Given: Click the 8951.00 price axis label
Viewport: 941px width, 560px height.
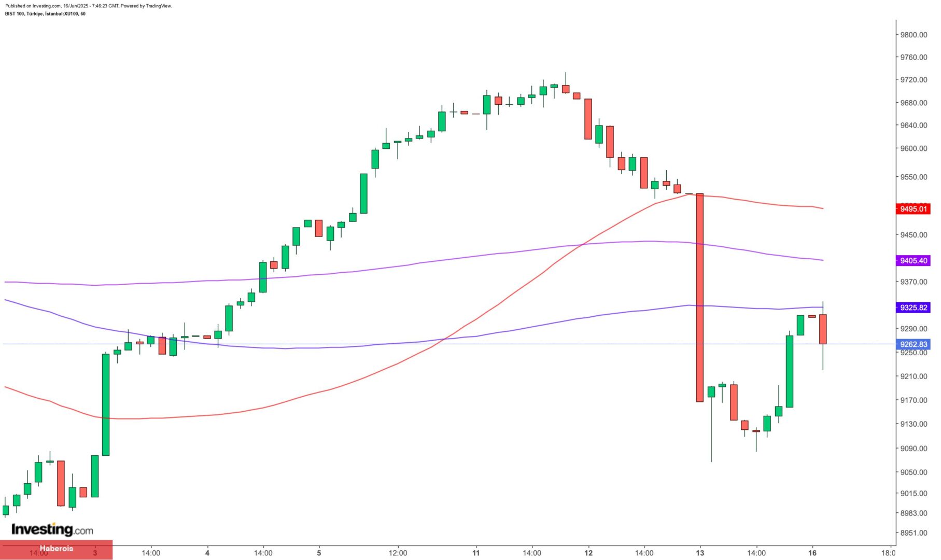Looking at the screenshot, I should (x=914, y=533).
